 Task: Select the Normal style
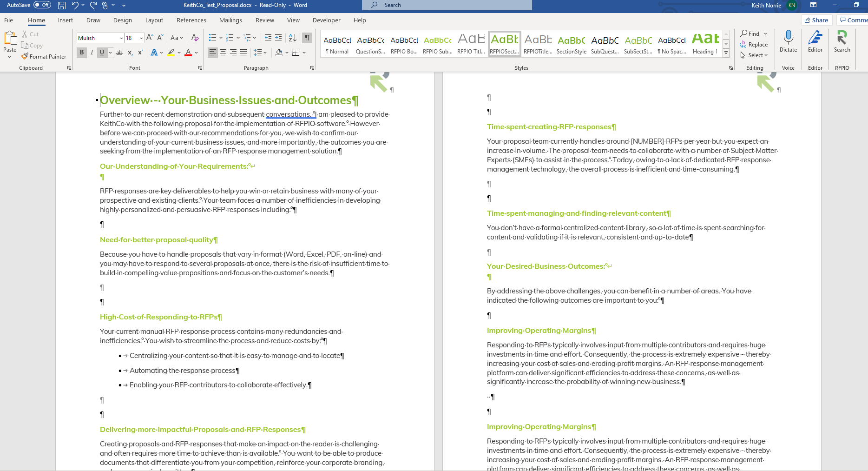(337, 44)
